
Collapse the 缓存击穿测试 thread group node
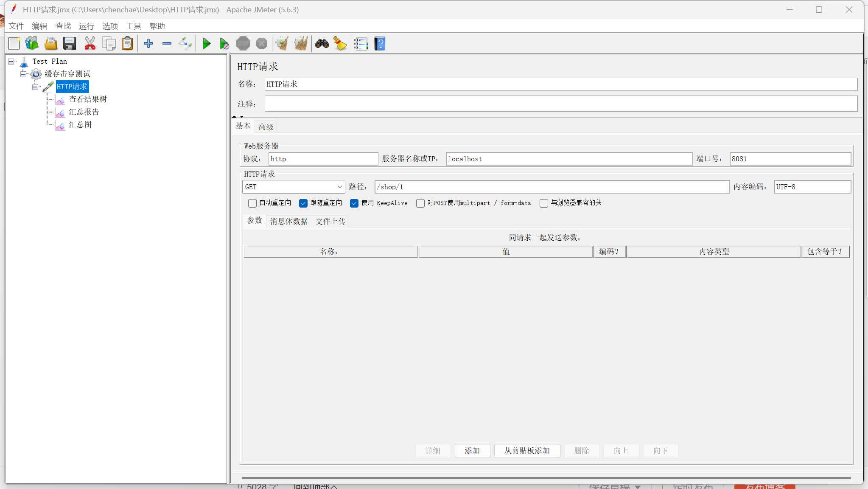(x=23, y=74)
